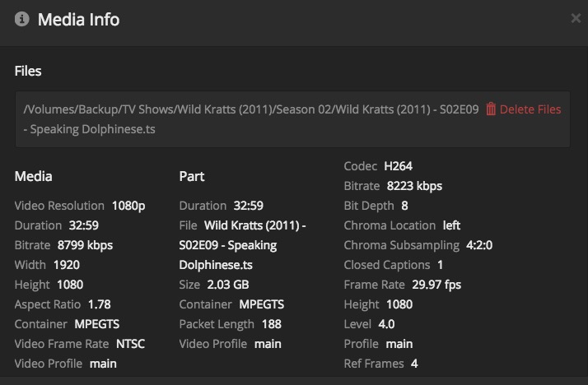Image resolution: width=588 pixels, height=385 pixels.
Task: Click the Packet Length 188 value
Action: click(272, 324)
